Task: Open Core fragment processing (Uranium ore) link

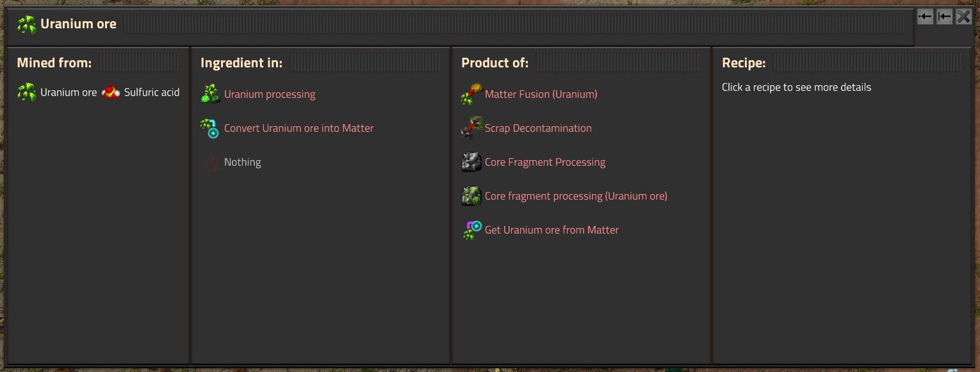Action: 576,196
